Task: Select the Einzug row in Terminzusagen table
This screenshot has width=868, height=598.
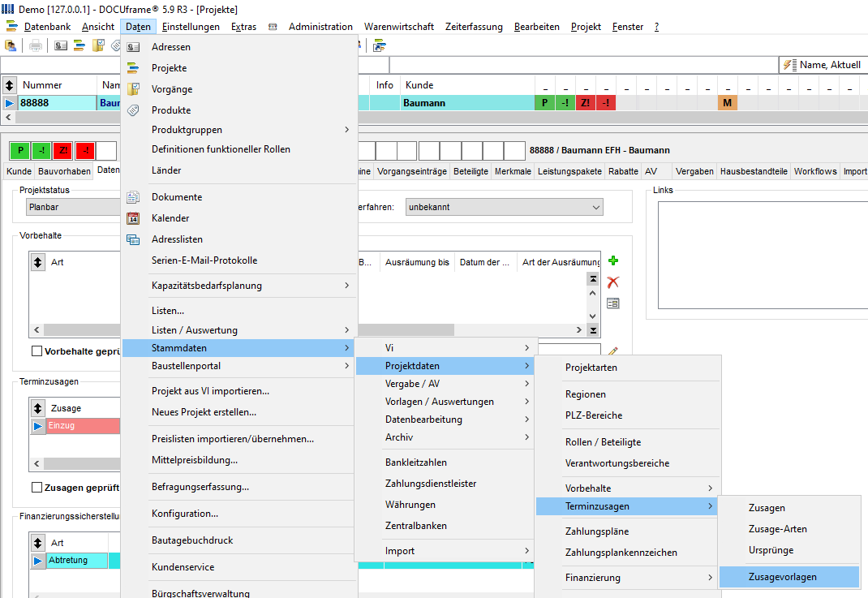Action: [83, 425]
